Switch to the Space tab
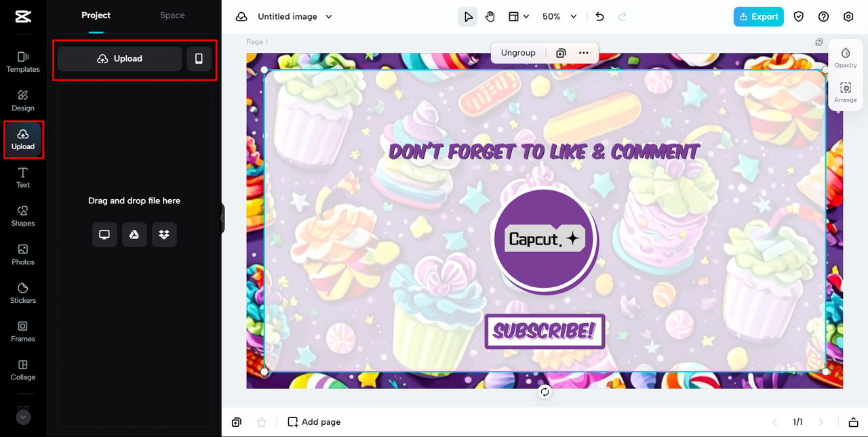 click(x=172, y=15)
